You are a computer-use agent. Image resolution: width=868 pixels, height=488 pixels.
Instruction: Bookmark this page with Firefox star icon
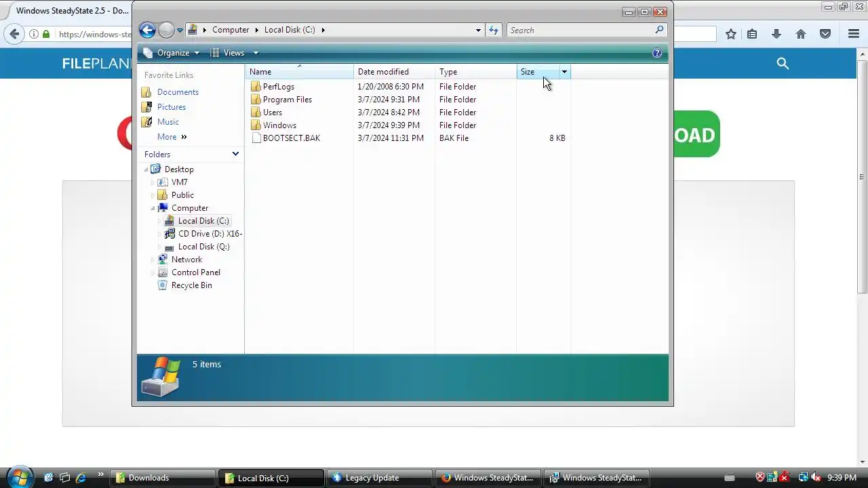[731, 34]
